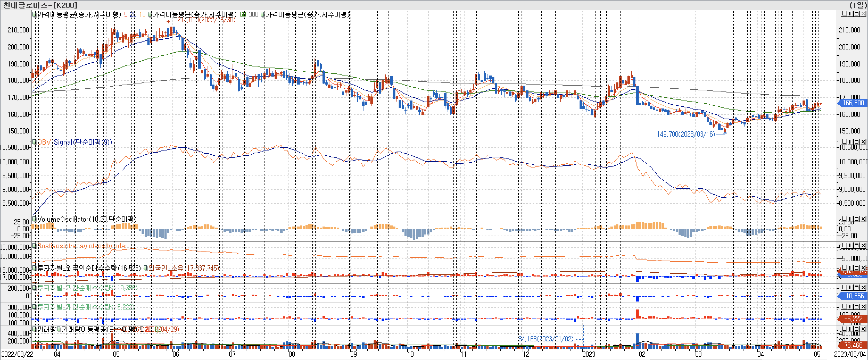Close the OBV Signal indicator panel
Viewport: 868px width, 360px height.
click(x=863, y=141)
